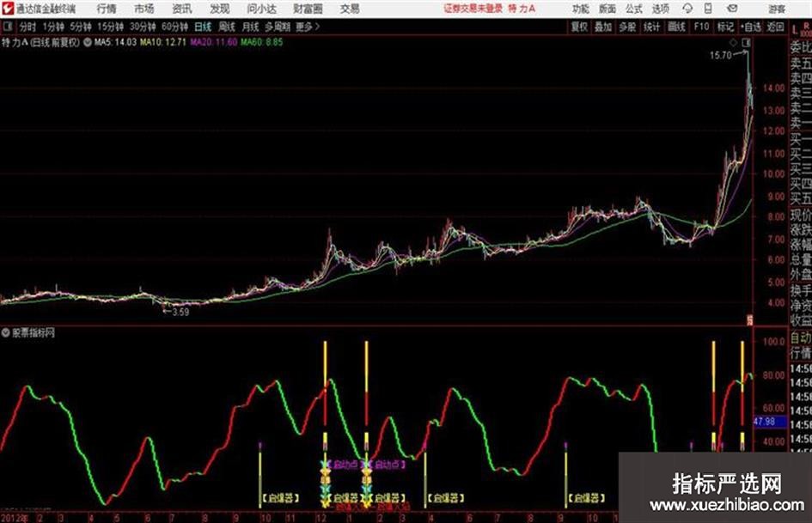Toggle side panel icon at chart corner
Image resolution: width=812 pixels, height=523 pixels.
(x=746, y=42)
